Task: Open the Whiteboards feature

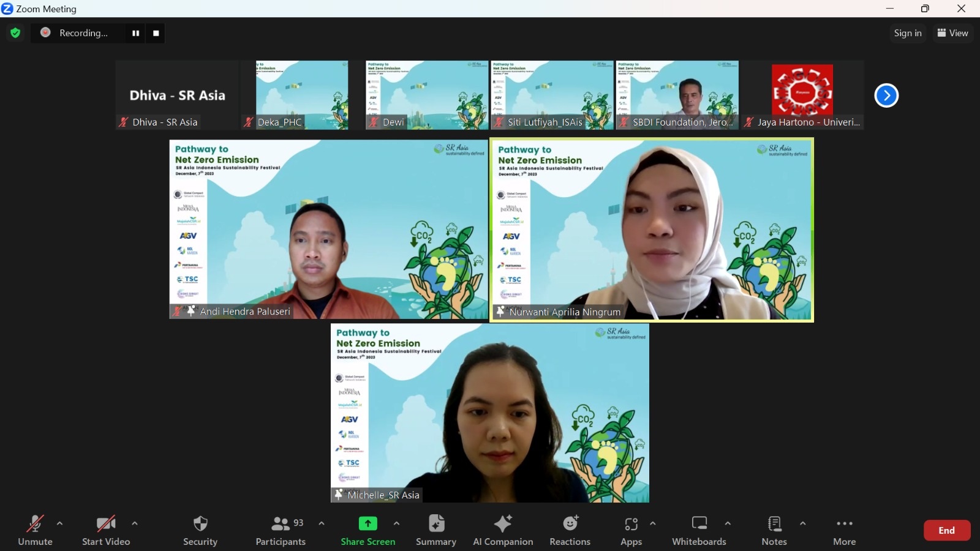Action: click(698, 530)
